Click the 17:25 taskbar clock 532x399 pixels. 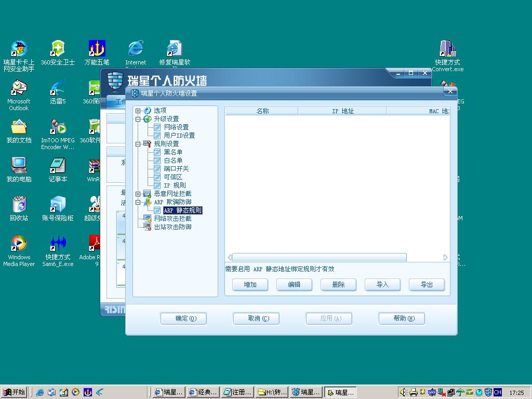(x=516, y=393)
